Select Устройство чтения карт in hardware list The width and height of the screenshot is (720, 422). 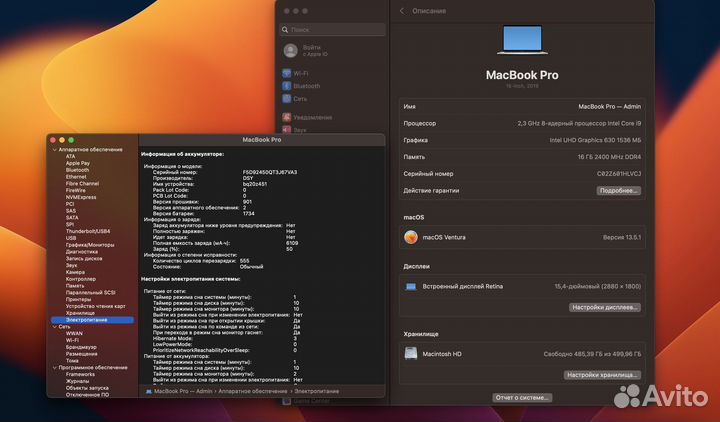pyautogui.click(x=96, y=306)
